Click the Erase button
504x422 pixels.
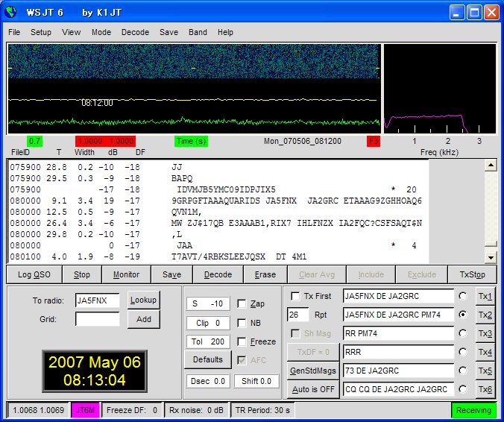(x=265, y=275)
